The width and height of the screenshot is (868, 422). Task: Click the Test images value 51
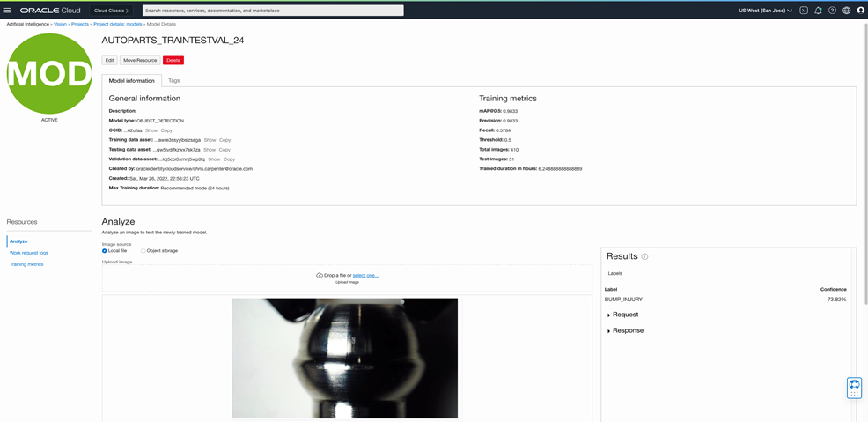pos(511,159)
